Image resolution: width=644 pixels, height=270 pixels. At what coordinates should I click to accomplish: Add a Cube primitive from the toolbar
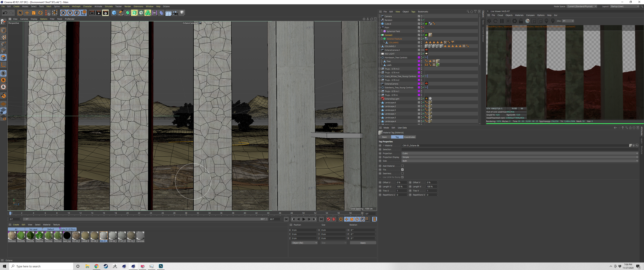(x=114, y=13)
